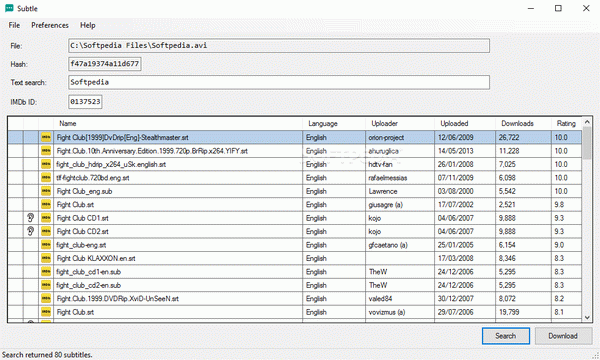Click status text Search returned 80 subtitles
The image size is (600, 360).
[47, 355]
